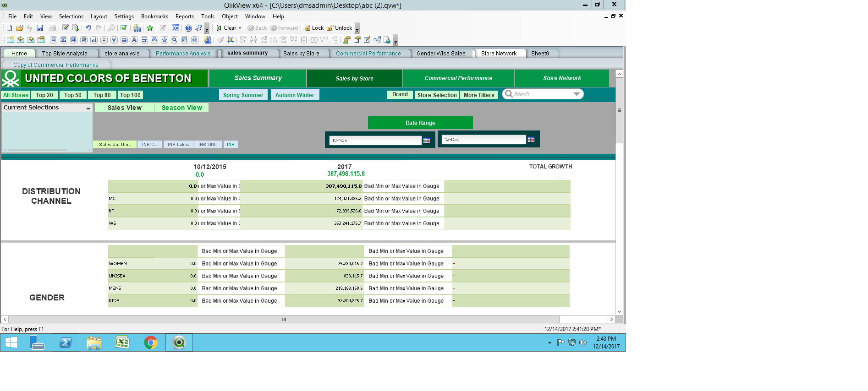868x391 pixels.
Task: Click the Search input field
Action: (543, 94)
